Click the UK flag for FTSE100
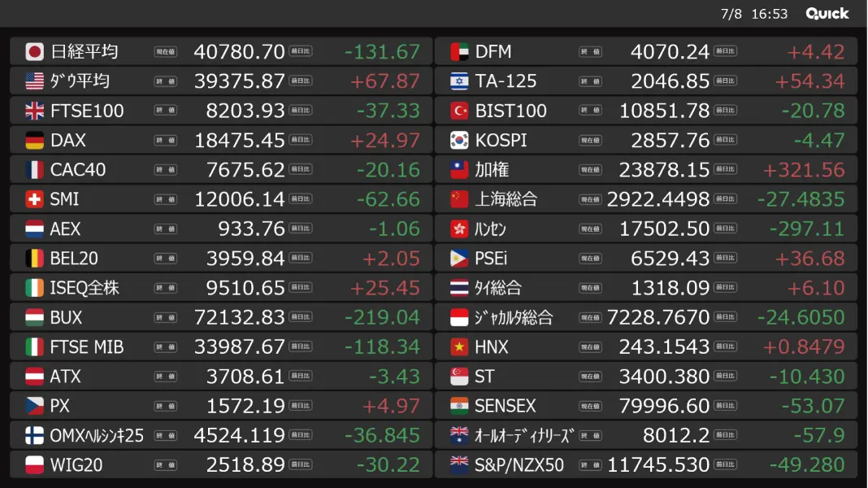 coord(34,111)
